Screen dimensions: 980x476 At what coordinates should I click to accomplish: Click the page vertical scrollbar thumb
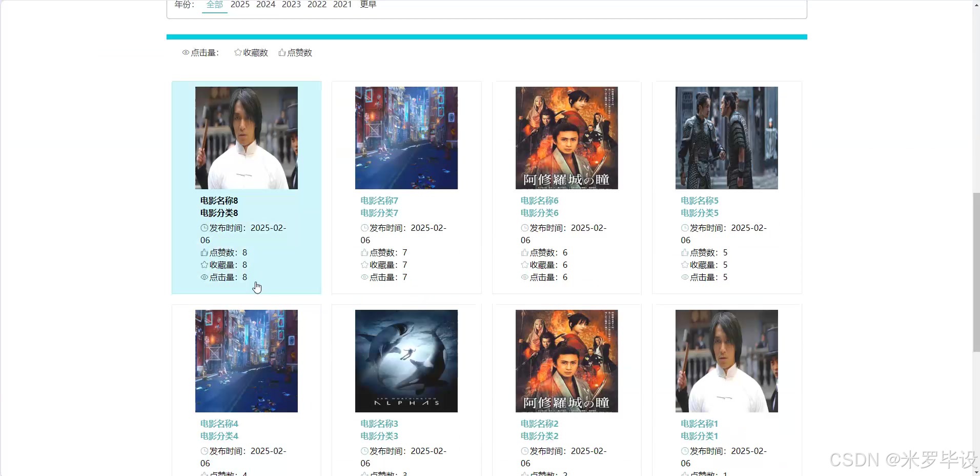pyautogui.click(x=976, y=272)
